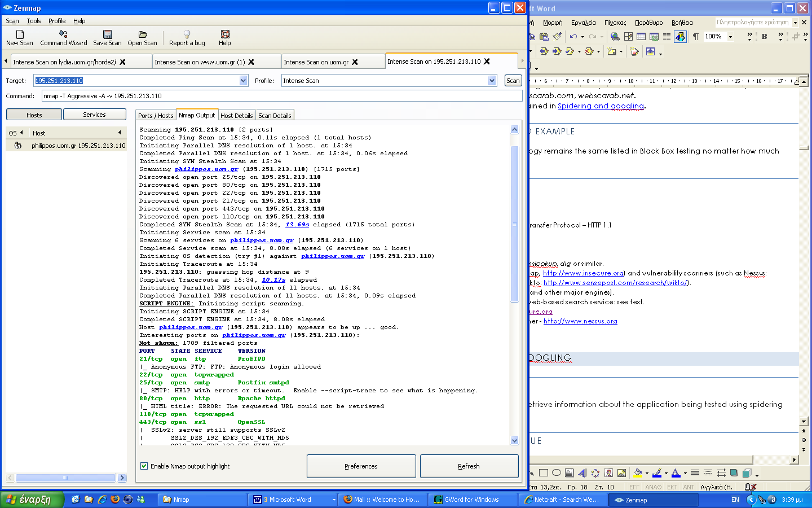
Task: Click Report a bug icon
Action: (187, 38)
